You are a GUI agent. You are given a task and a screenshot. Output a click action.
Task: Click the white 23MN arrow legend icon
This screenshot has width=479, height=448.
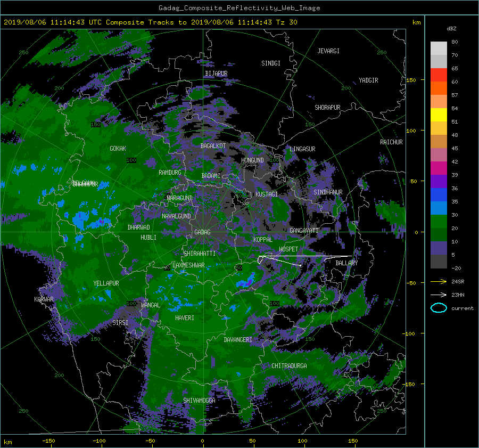tap(439, 295)
